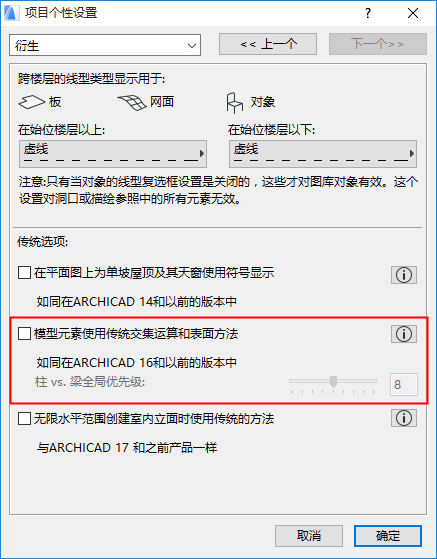Click the slab (板) icon
The image size is (437, 559).
(32, 102)
